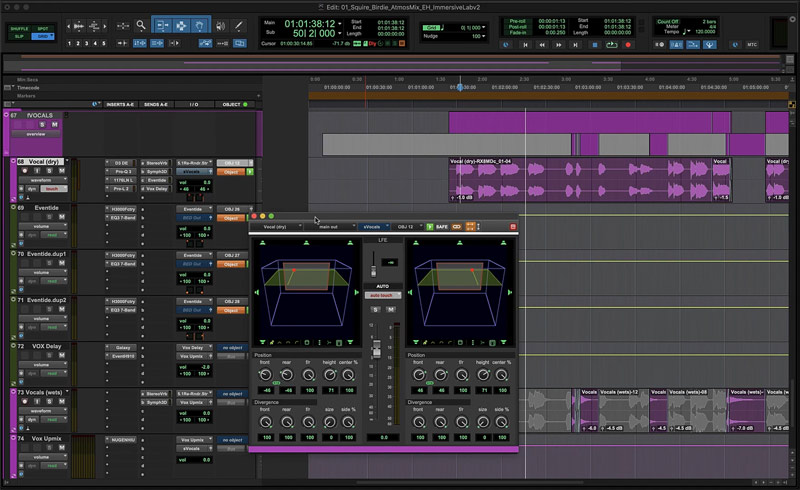
Task: Click the red panner window target icon
Action: click(x=513, y=227)
